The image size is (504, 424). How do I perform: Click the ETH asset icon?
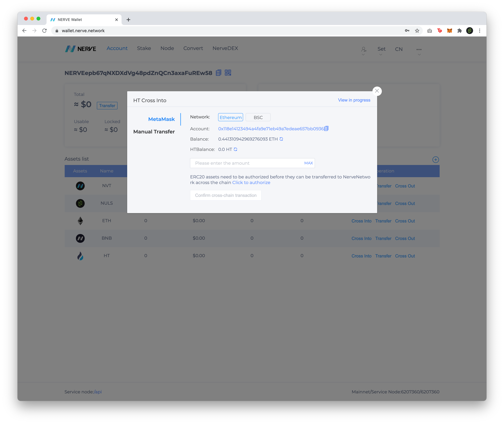coord(80,221)
